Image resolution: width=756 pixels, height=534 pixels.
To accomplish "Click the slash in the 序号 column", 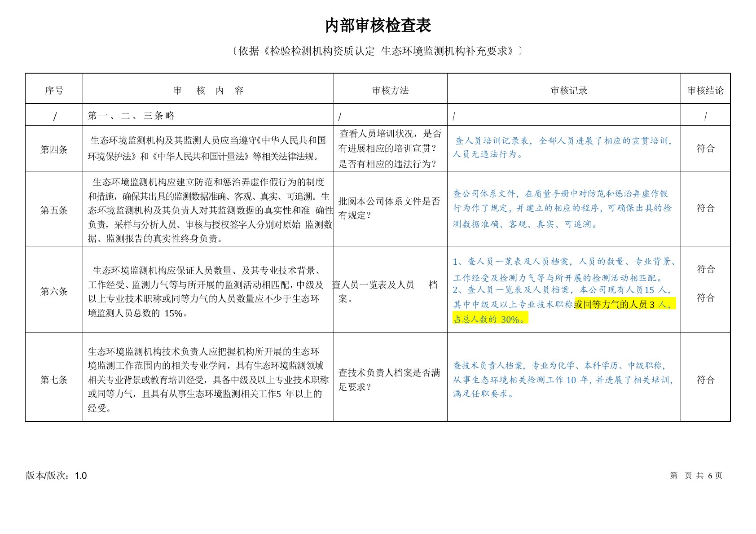I will 55,117.
